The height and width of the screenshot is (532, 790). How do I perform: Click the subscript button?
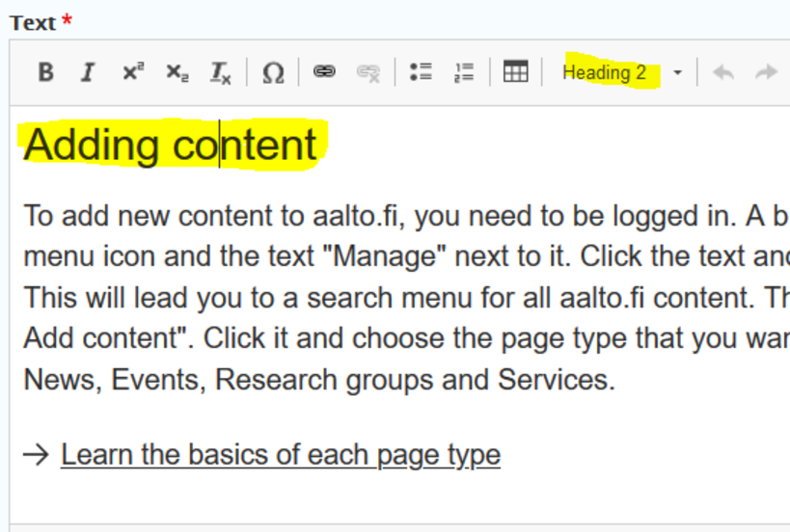177,72
